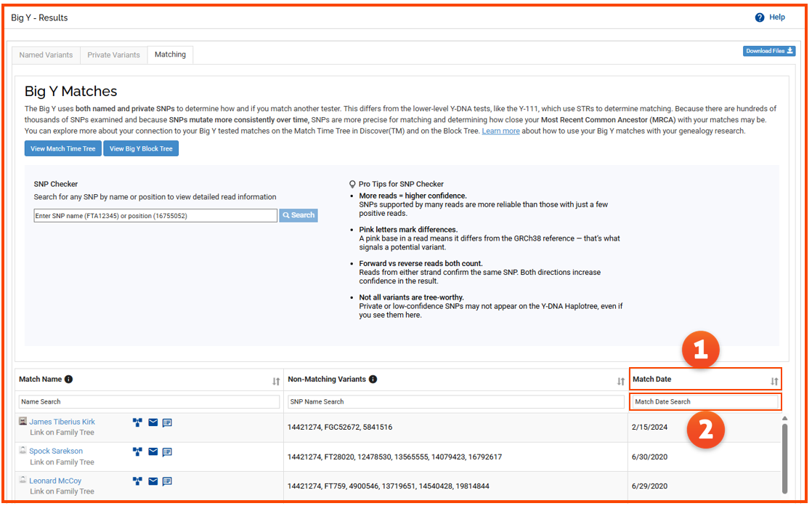Click info icon beside Non-Matching Variants
Image resolution: width=812 pixels, height=506 pixels.
pos(373,379)
